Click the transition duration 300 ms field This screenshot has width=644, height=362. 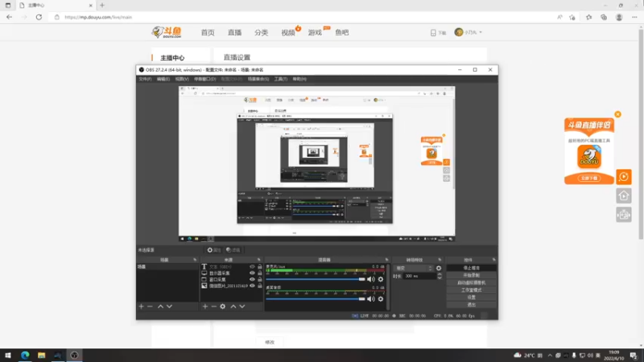coord(419,276)
